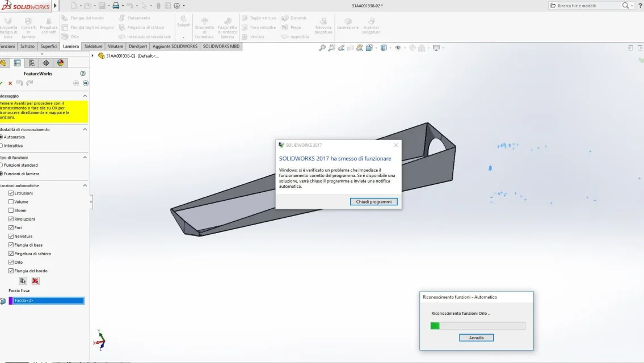Cancel FeatureWorks with the red X icon
The height and width of the screenshot is (363, 644).
tap(10, 83)
